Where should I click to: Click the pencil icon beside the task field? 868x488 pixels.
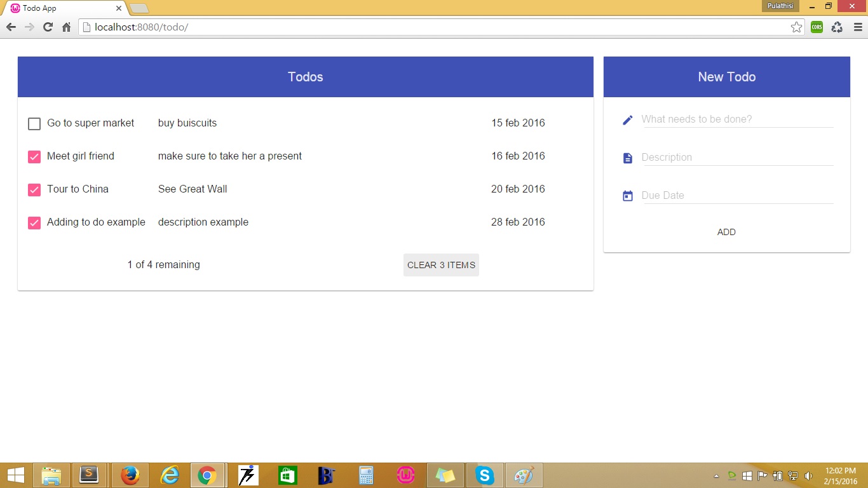(x=628, y=120)
